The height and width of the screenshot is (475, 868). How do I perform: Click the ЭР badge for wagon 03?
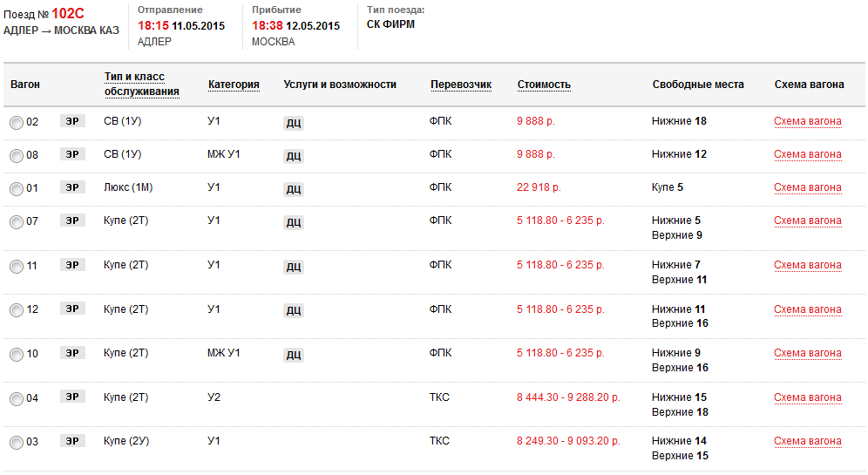[72, 442]
